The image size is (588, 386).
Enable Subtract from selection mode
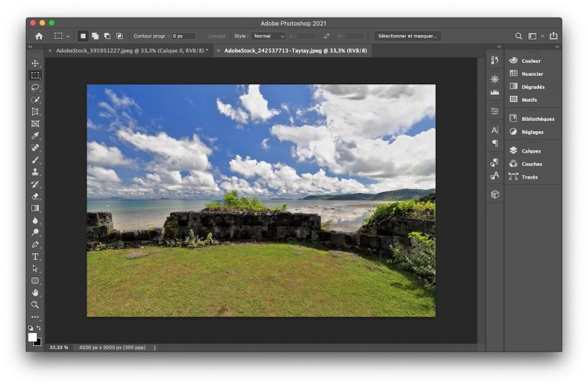click(x=107, y=36)
